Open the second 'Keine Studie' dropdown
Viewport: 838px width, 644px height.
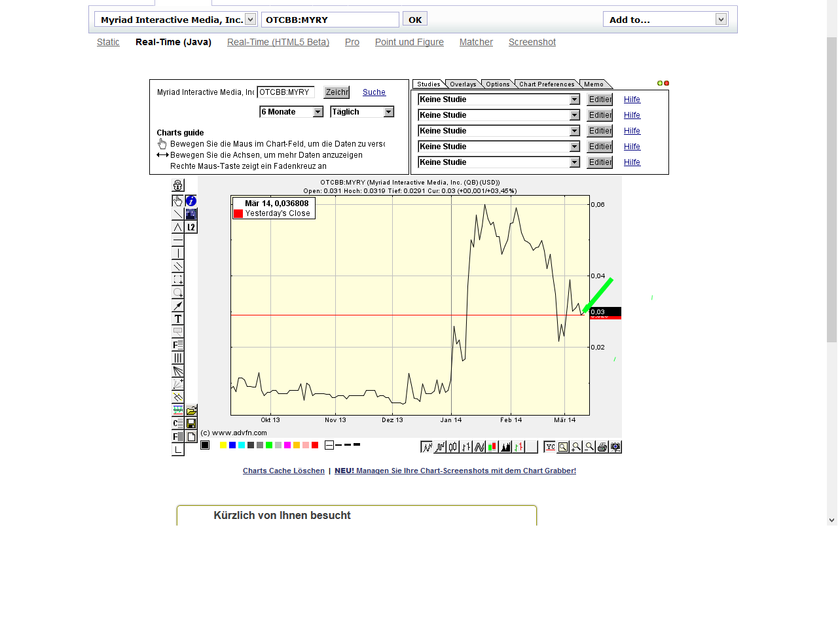coord(499,115)
